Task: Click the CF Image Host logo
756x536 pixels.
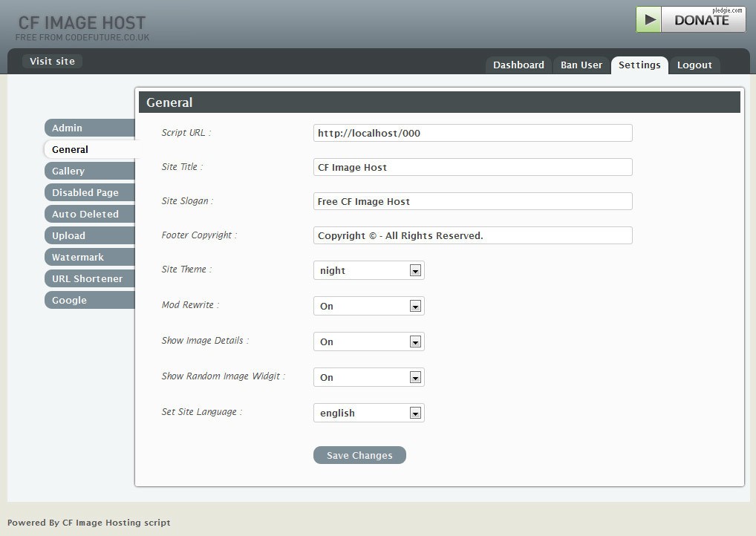Action: click(82, 27)
